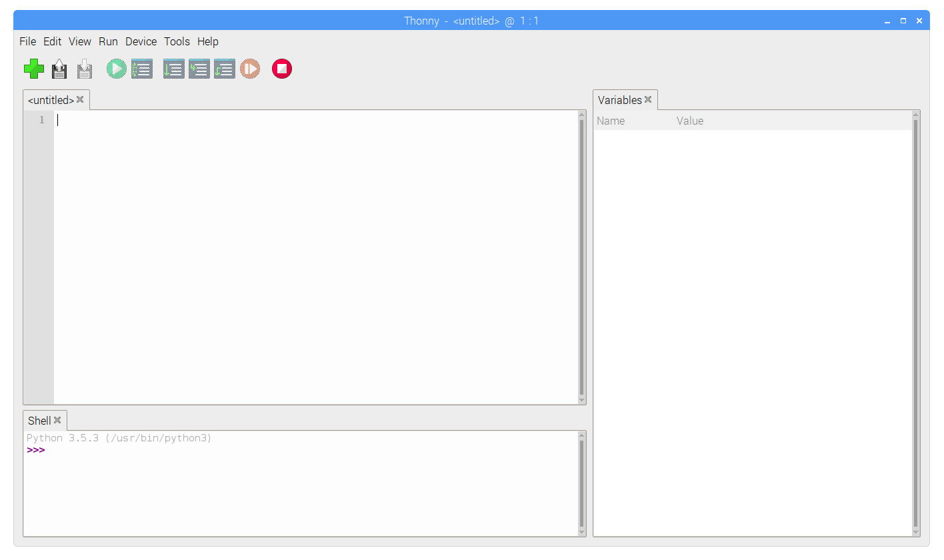Close the Shell tab
Viewport: 944px width, 560px height.
pyautogui.click(x=57, y=420)
